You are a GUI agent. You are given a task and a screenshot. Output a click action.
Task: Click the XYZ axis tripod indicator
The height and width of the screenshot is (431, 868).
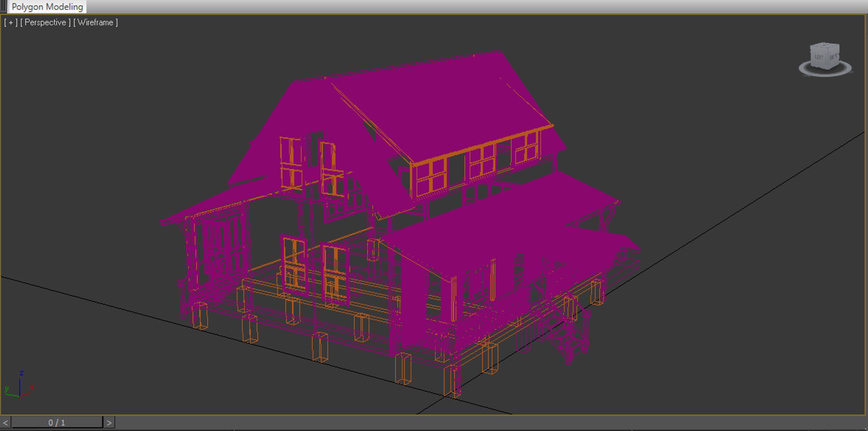[19, 385]
